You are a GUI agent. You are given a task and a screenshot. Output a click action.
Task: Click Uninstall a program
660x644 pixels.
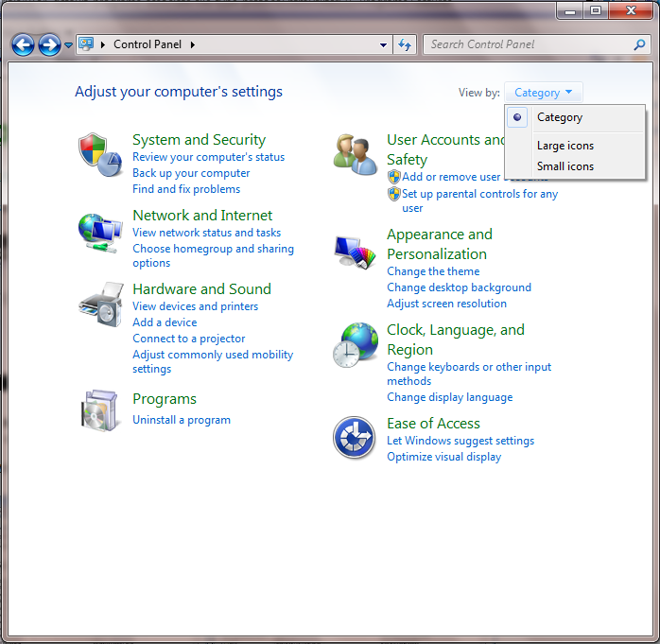point(182,420)
